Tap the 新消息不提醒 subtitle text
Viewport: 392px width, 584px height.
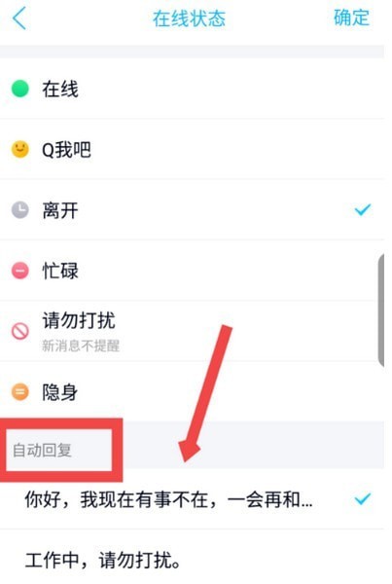coord(81,346)
